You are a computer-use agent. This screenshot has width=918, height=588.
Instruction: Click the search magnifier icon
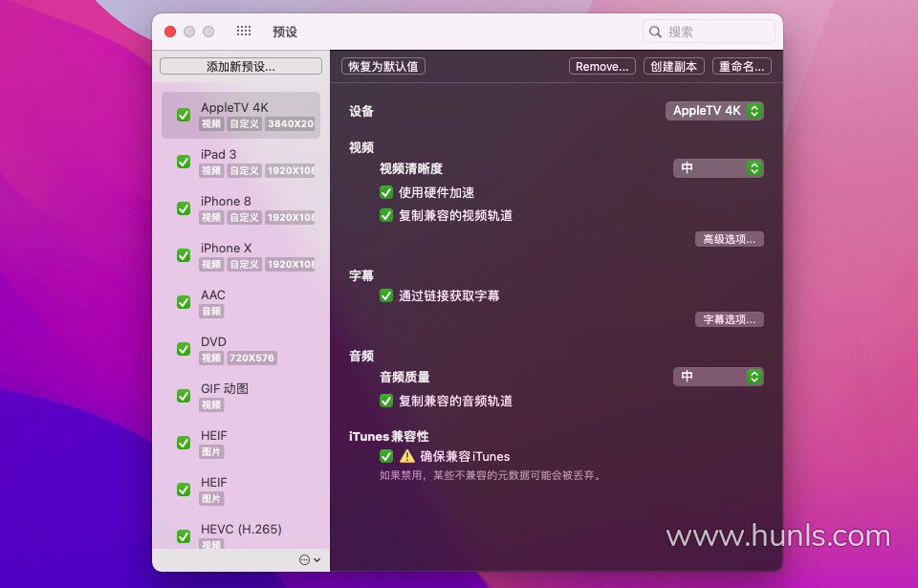(x=655, y=32)
